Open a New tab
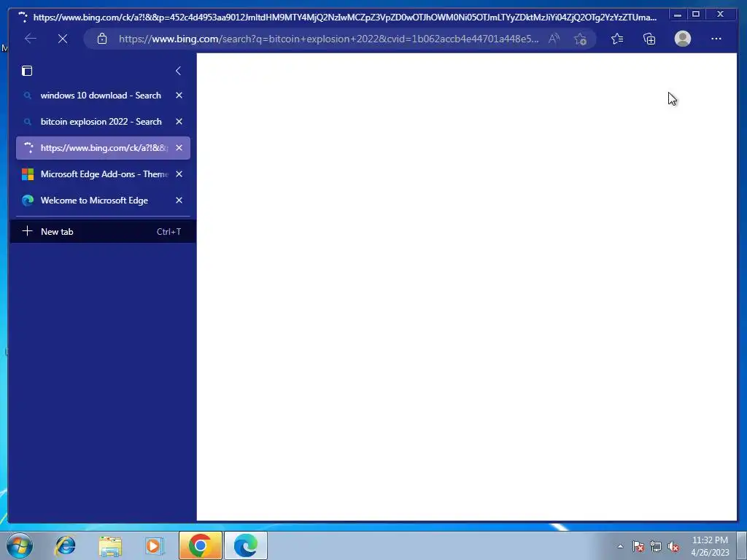Screen dimensions: 747x560 103,231
